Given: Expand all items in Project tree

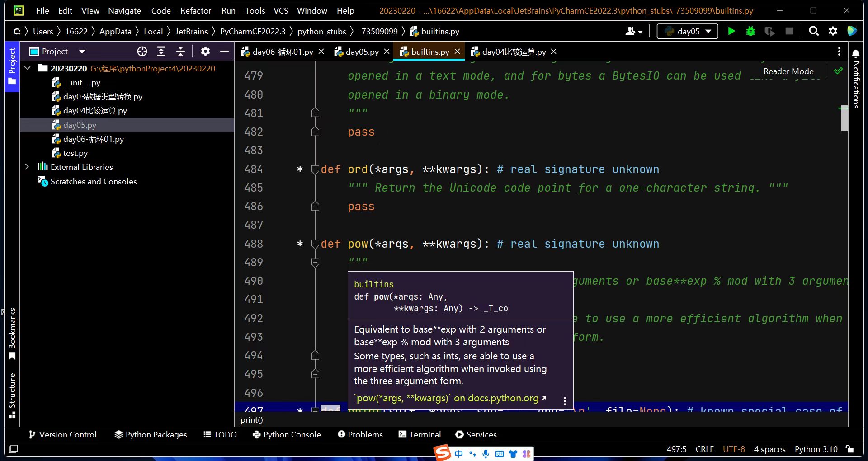Looking at the screenshot, I should tap(161, 52).
